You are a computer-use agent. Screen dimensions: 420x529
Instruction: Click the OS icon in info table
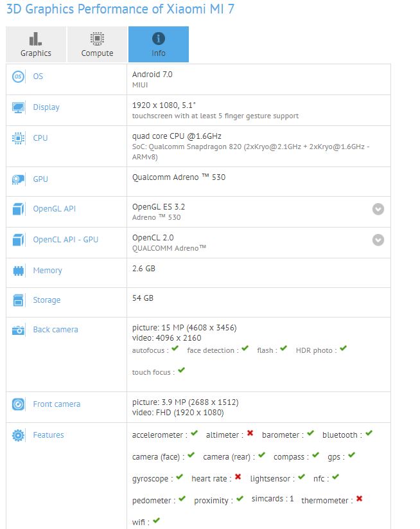pos(19,76)
